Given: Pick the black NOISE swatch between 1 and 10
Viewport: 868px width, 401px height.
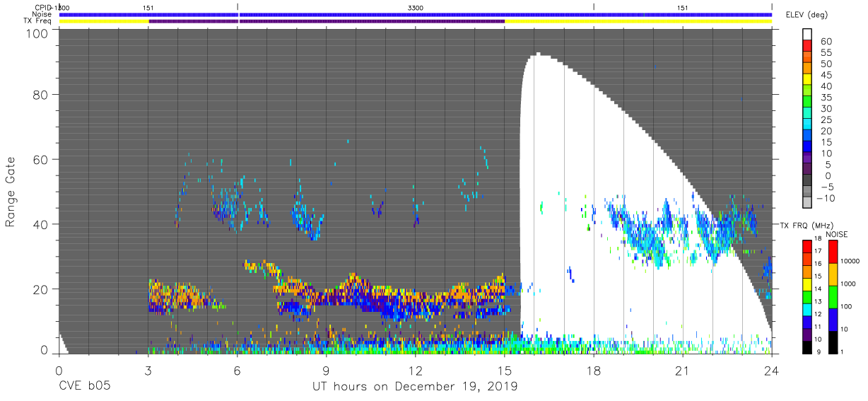Looking at the screenshot, I should pyautogui.click(x=834, y=342).
